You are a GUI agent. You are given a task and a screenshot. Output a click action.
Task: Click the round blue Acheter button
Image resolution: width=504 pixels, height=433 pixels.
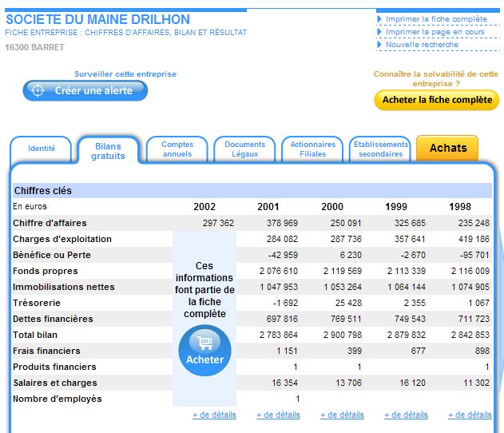tap(205, 351)
